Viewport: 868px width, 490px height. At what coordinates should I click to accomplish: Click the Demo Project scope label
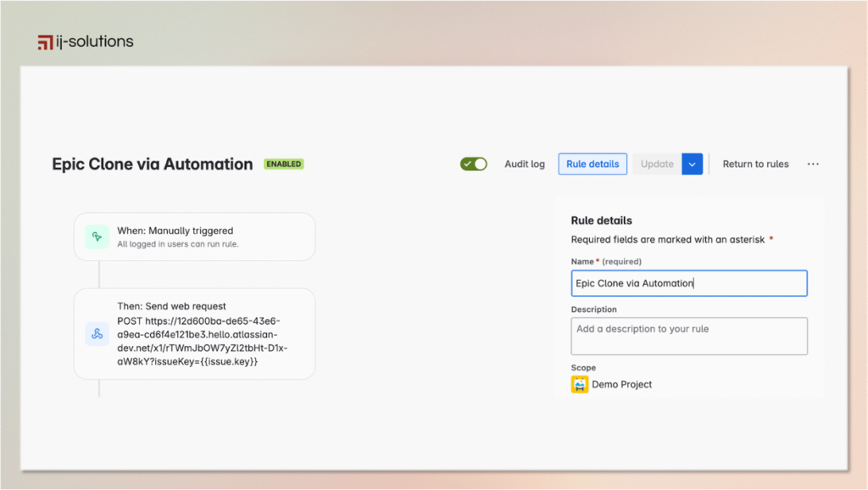click(x=623, y=384)
